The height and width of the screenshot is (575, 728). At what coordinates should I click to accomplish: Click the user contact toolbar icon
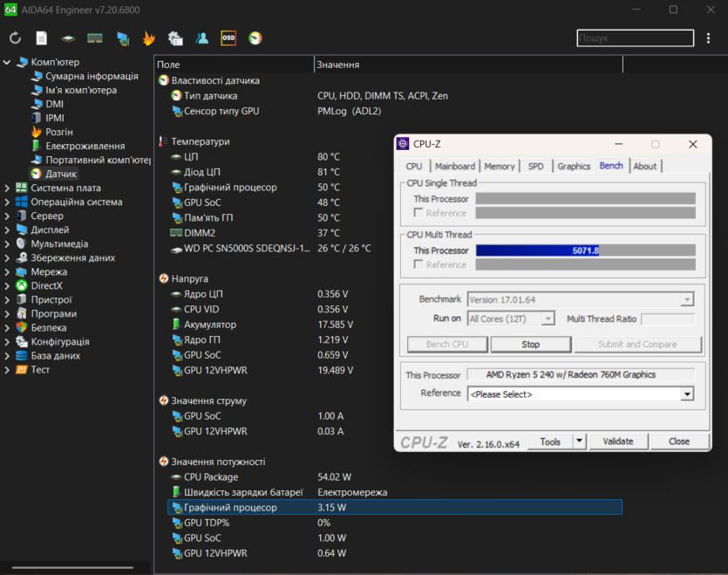click(202, 38)
